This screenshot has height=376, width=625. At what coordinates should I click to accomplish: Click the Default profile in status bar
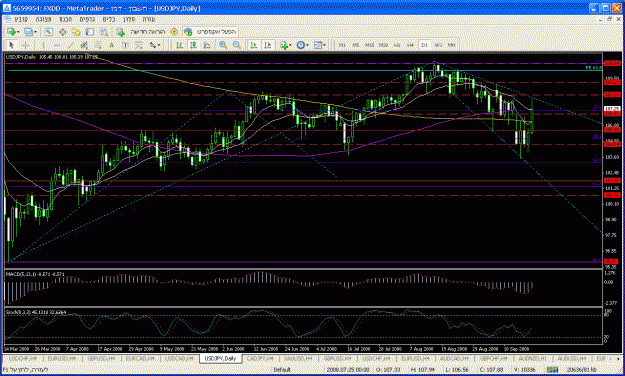282,370
